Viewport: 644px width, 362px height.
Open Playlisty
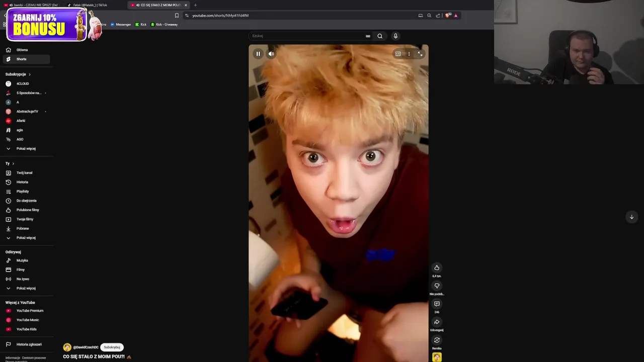tap(26, 191)
